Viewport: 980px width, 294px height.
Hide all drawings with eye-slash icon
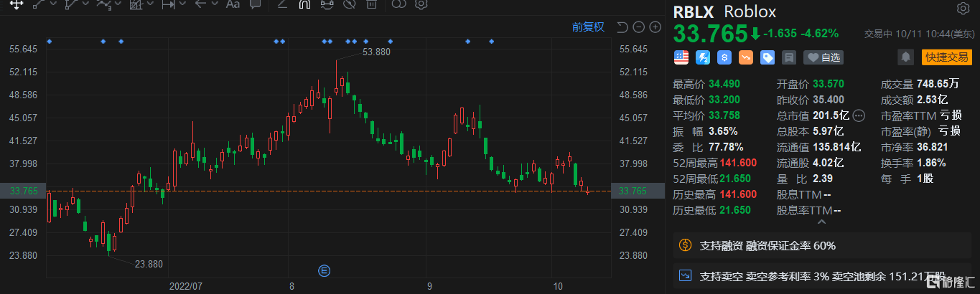click(x=349, y=4)
